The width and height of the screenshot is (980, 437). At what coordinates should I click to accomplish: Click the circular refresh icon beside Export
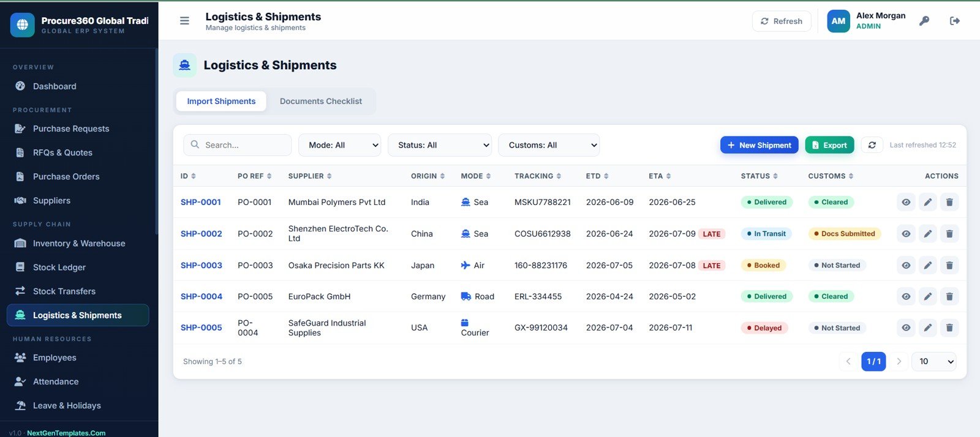point(872,145)
